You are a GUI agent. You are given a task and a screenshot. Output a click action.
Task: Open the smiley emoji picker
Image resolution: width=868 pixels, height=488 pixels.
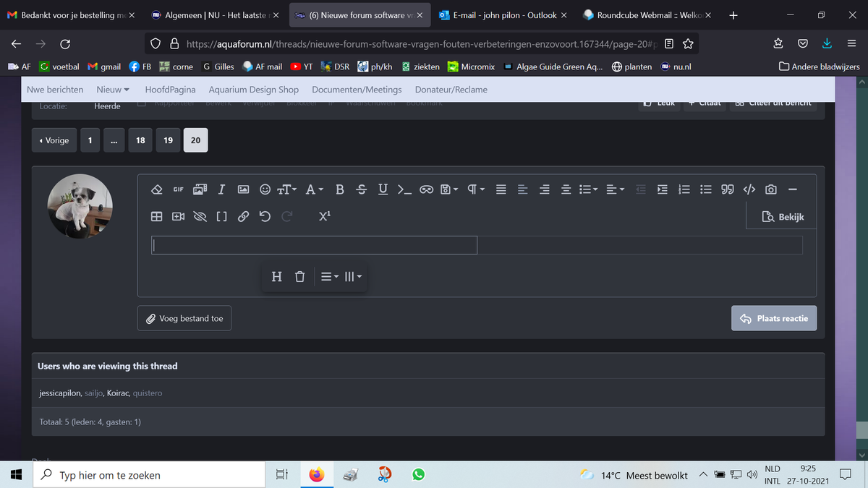(265, 189)
